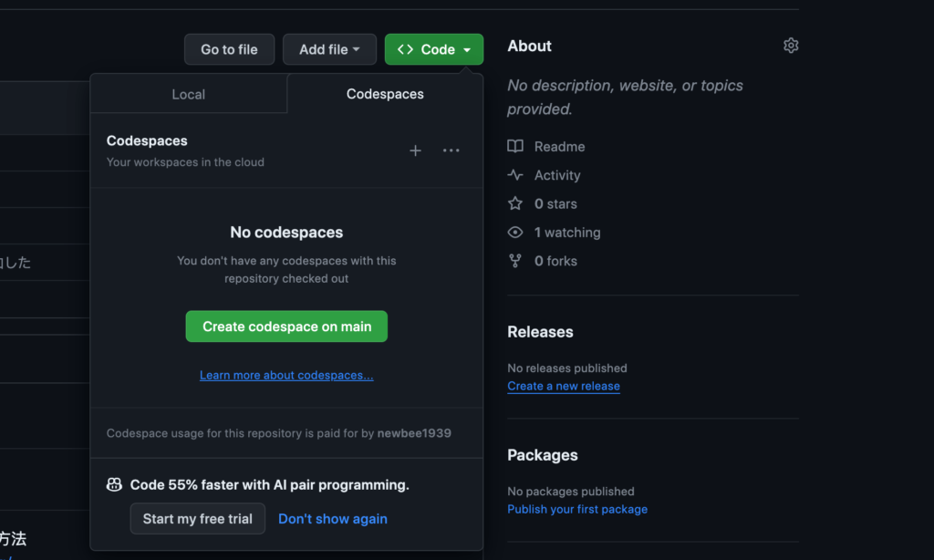Screen dimensions: 934x560
Task: Expand the Add file dropdown
Action: click(329, 49)
